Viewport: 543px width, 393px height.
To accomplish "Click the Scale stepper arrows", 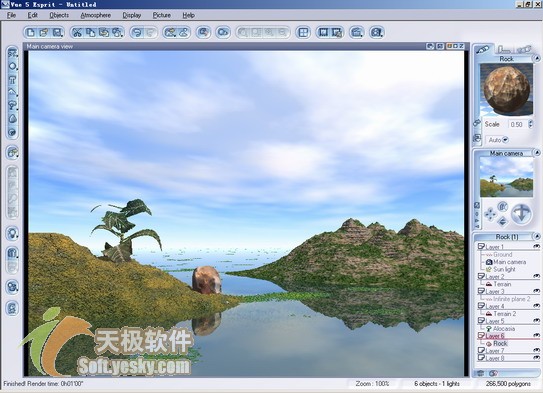I will [x=531, y=124].
